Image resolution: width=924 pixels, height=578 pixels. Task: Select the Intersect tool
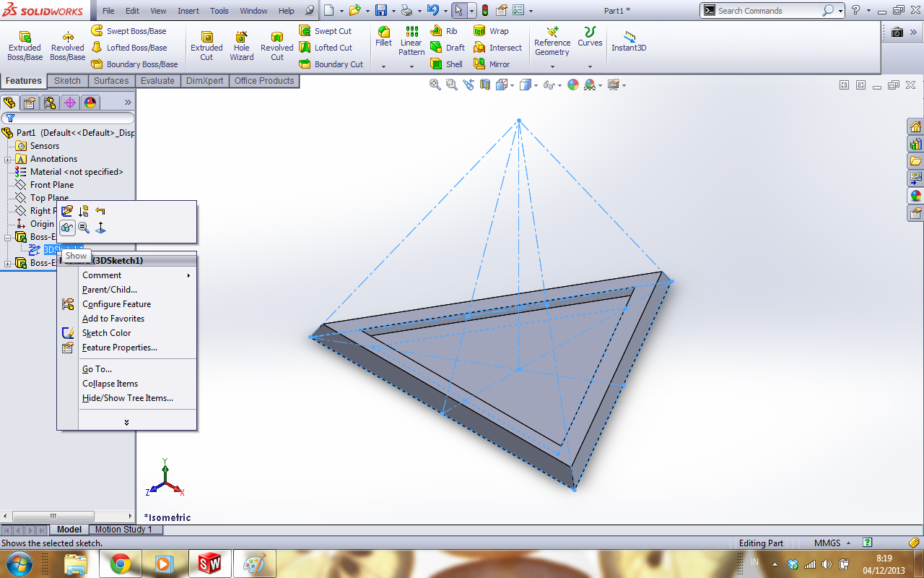pos(498,48)
